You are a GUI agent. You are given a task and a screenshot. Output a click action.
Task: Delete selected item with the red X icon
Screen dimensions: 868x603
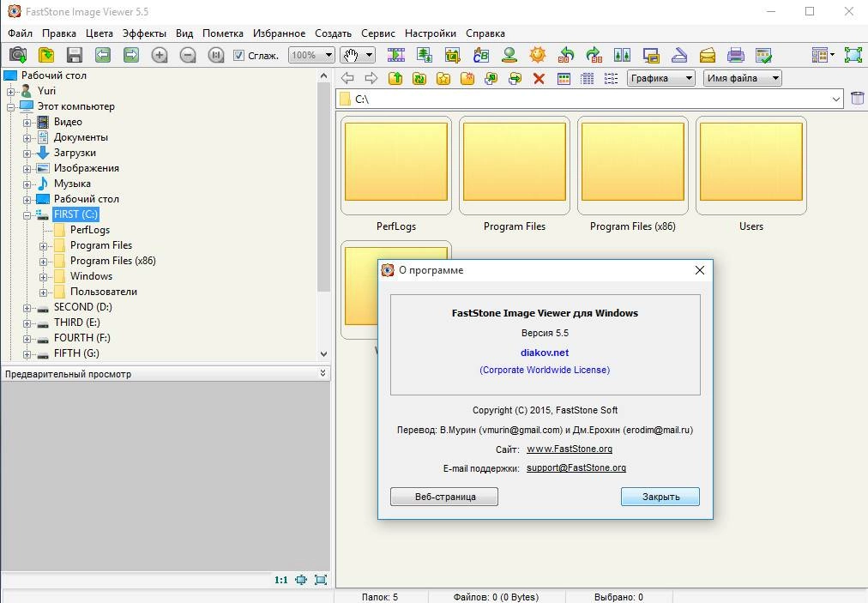(x=539, y=79)
